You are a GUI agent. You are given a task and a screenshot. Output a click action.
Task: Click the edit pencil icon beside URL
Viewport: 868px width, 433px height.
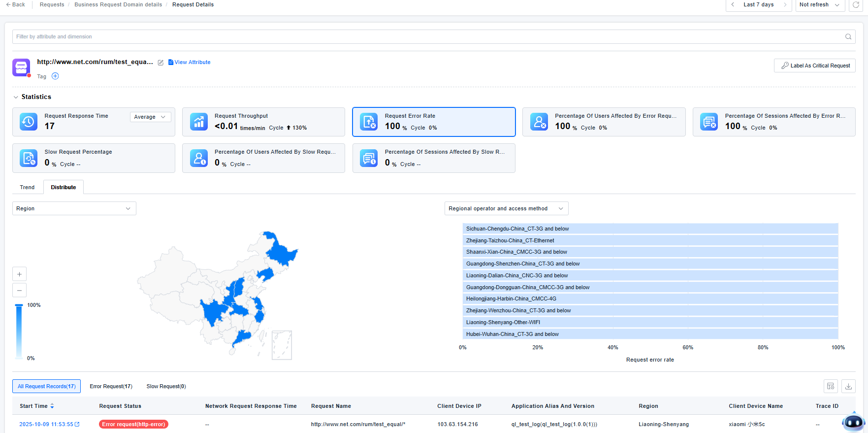[x=161, y=63]
